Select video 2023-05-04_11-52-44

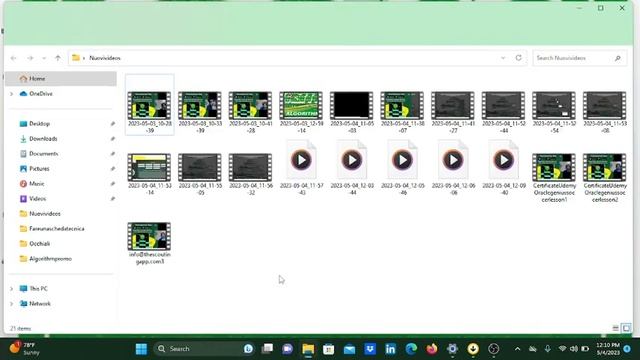pos(504,112)
